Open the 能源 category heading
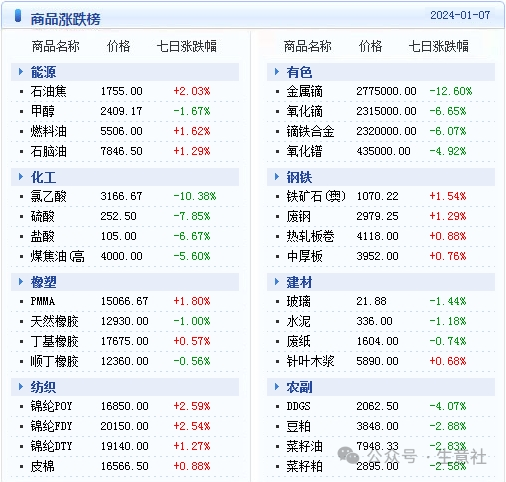Screen dimensions: 506x482 43,72
